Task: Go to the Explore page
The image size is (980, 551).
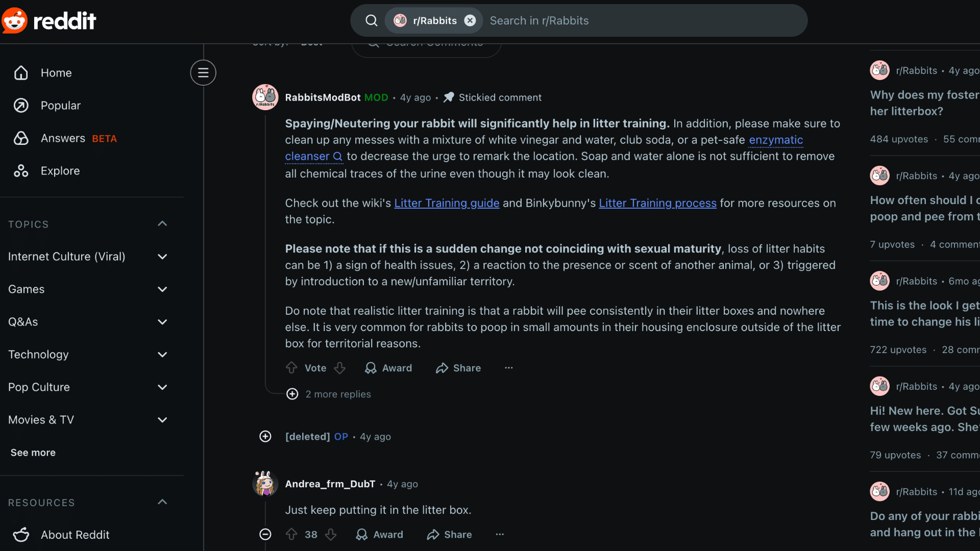Action: tap(60, 171)
